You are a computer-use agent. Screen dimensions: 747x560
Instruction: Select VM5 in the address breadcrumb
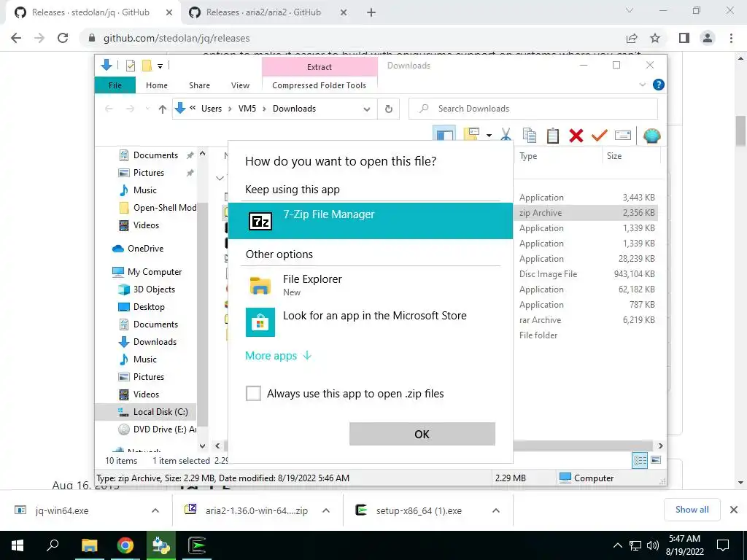pos(247,109)
